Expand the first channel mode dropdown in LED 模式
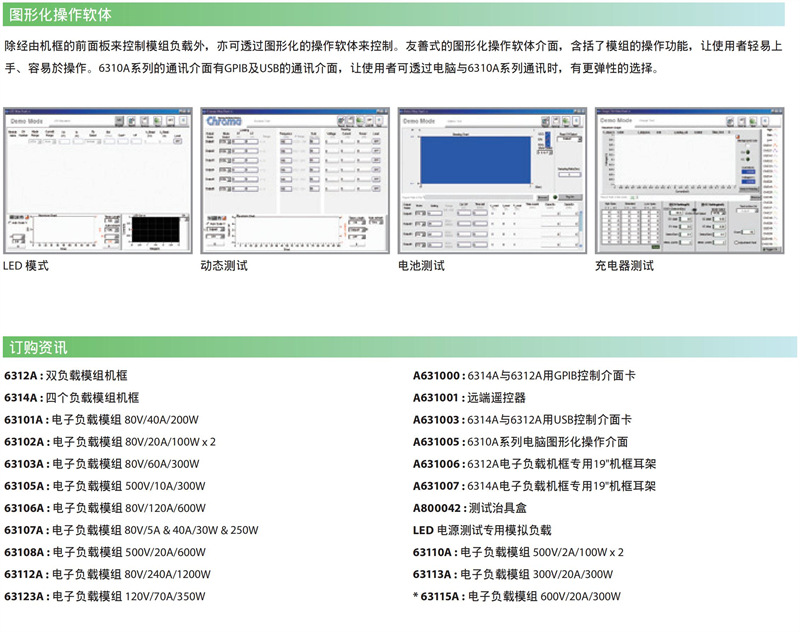800x632 pixels. pyautogui.click(x=33, y=141)
